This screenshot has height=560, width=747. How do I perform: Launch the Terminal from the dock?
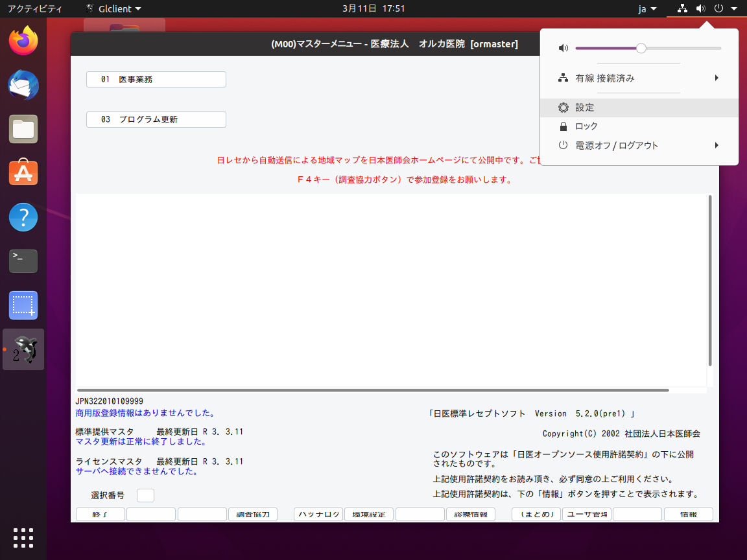[23, 261]
